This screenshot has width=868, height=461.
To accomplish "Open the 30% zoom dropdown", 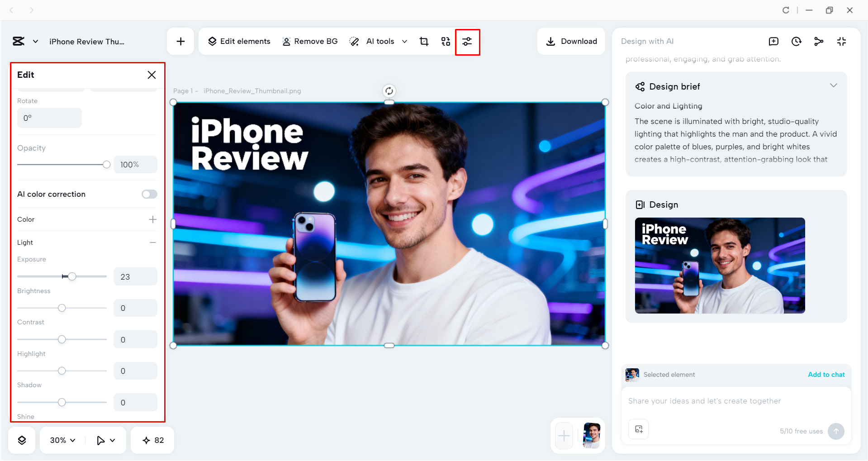I will [62, 440].
